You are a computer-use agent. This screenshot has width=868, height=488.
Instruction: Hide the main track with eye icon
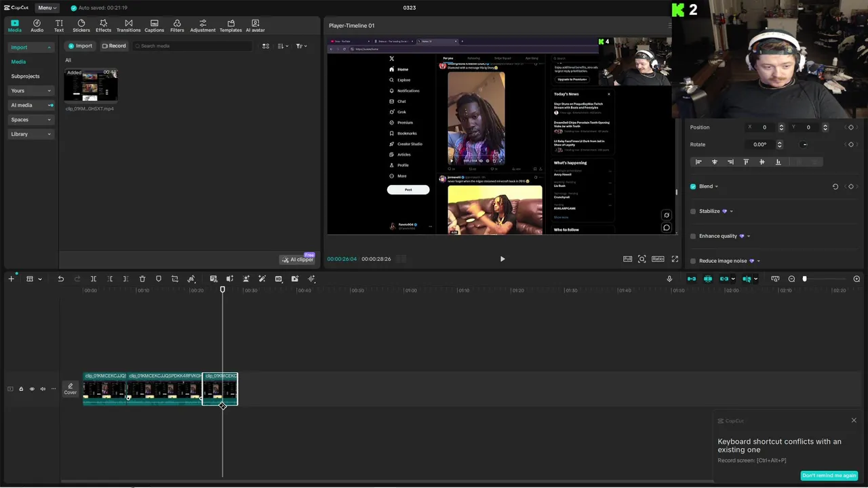32,389
